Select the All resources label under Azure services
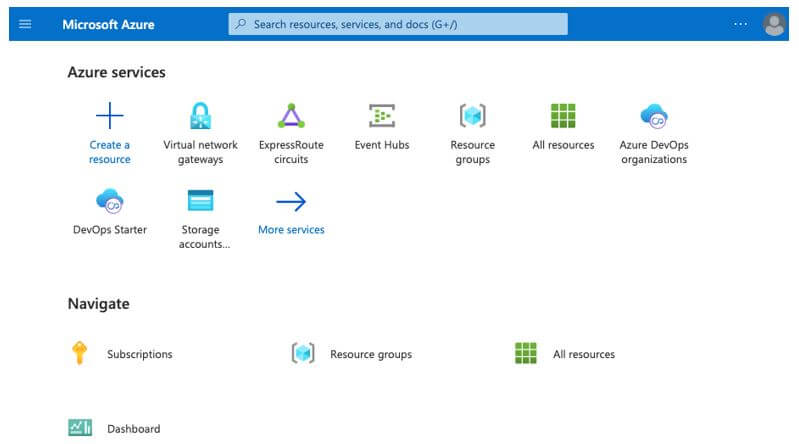Viewport: 799px width, 444px height. click(563, 145)
